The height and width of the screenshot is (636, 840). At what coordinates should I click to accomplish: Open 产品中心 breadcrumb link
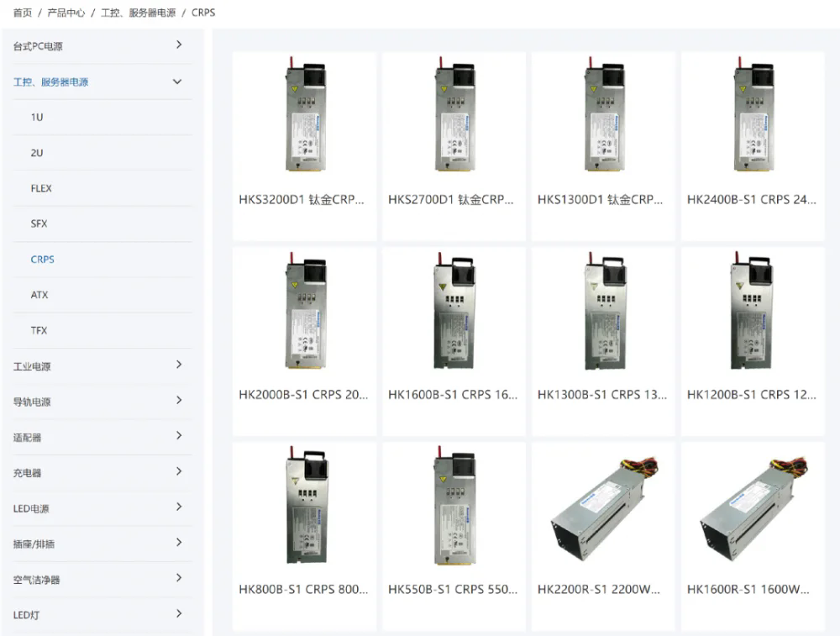pyautogui.click(x=66, y=13)
